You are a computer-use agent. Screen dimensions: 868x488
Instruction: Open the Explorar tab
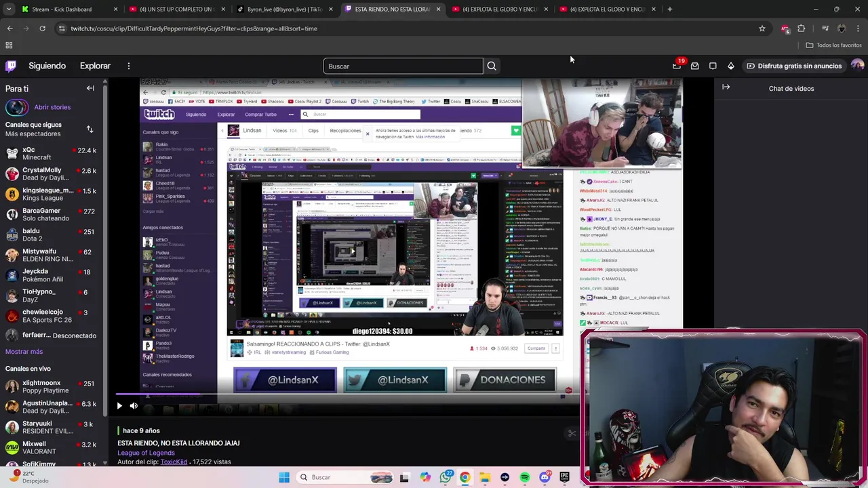coord(95,66)
